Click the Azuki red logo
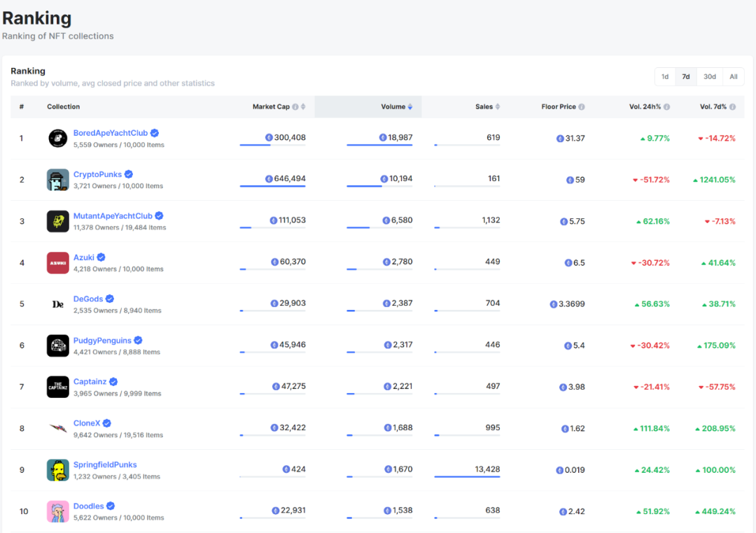This screenshot has height=533, width=756. pyautogui.click(x=58, y=262)
